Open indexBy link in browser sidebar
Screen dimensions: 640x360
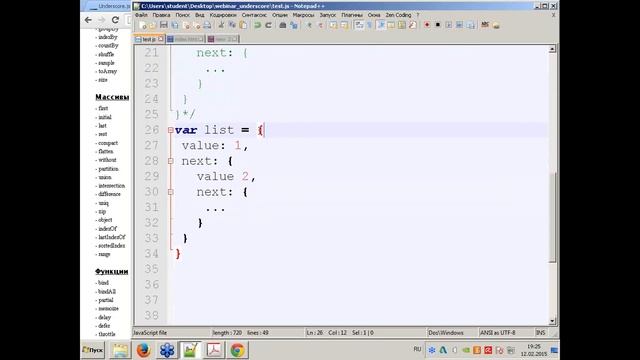coord(108,37)
